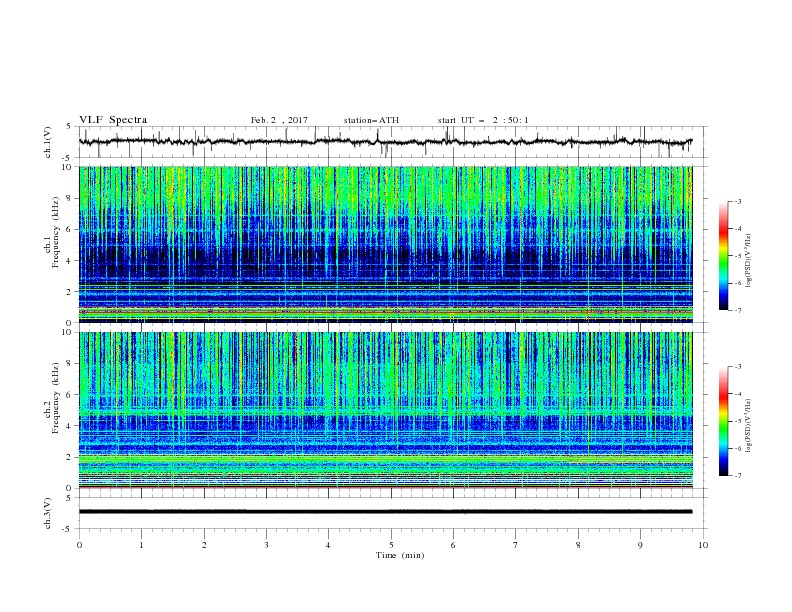
Task: Click time axis tick label "3"
Action: click(x=267, y=545)
